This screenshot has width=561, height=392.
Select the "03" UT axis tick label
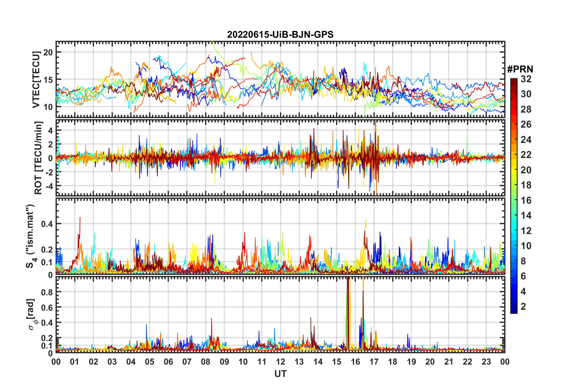click(112, 362)
